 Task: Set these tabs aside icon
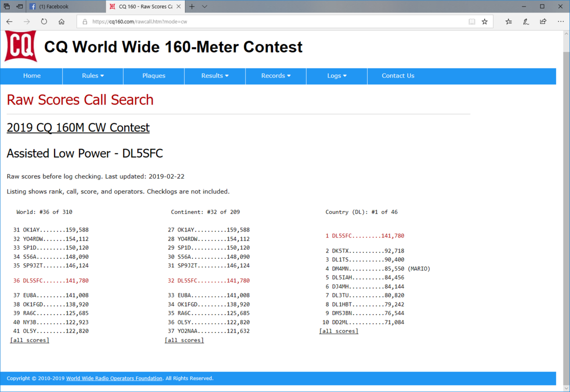(19, 6)
